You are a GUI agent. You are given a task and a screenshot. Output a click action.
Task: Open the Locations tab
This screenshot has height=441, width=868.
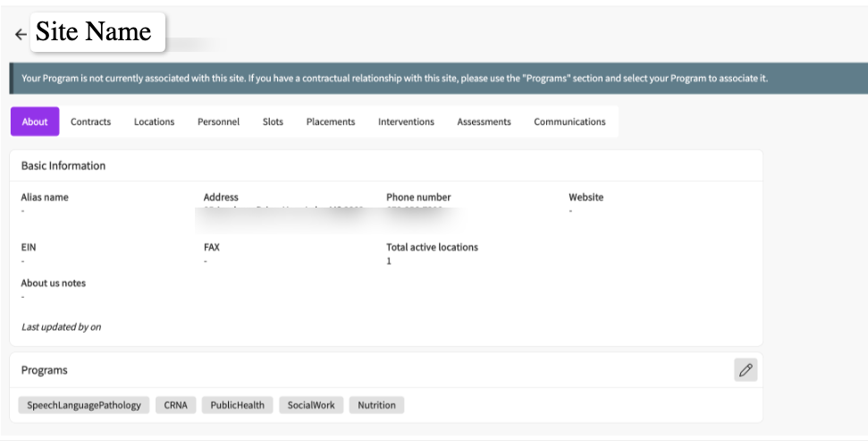154,122
